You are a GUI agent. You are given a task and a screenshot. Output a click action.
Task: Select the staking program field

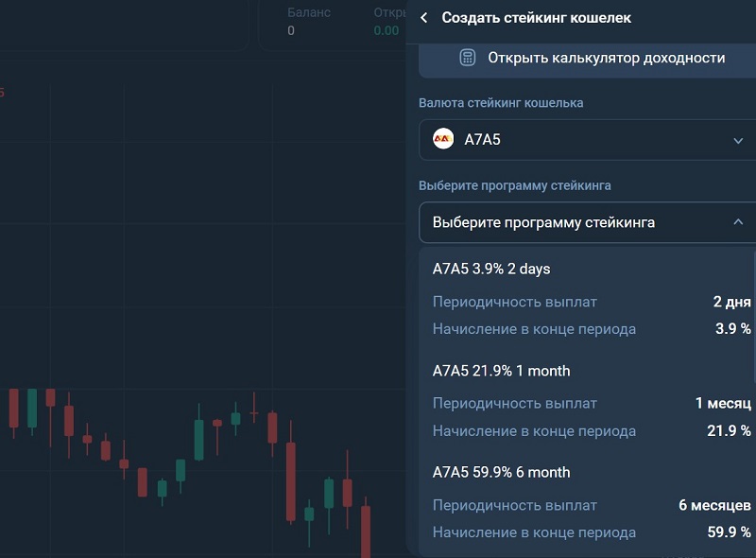(587, 222)
